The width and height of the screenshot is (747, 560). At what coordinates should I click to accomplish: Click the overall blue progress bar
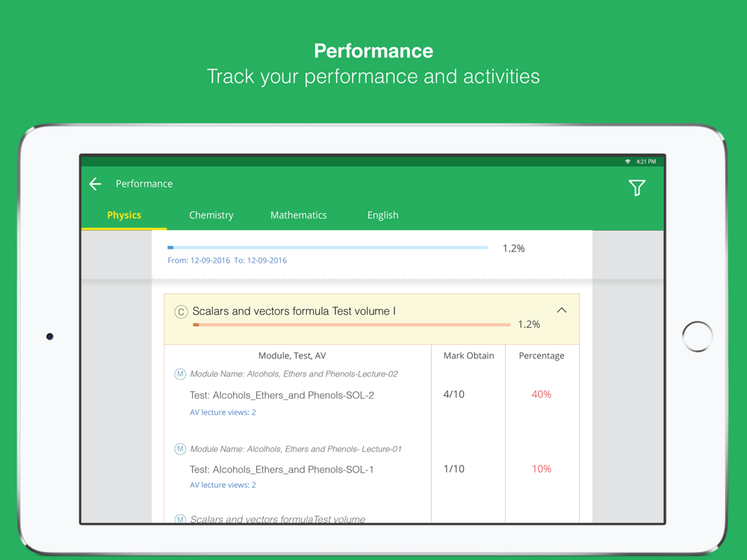327,247
